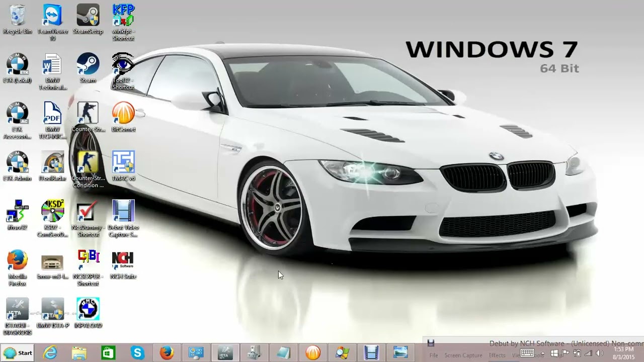The width and height of the screenshot is (644, 362).
Task: Select the Tool32 shortcut eye icon
Action: click(x=123, y=72)
